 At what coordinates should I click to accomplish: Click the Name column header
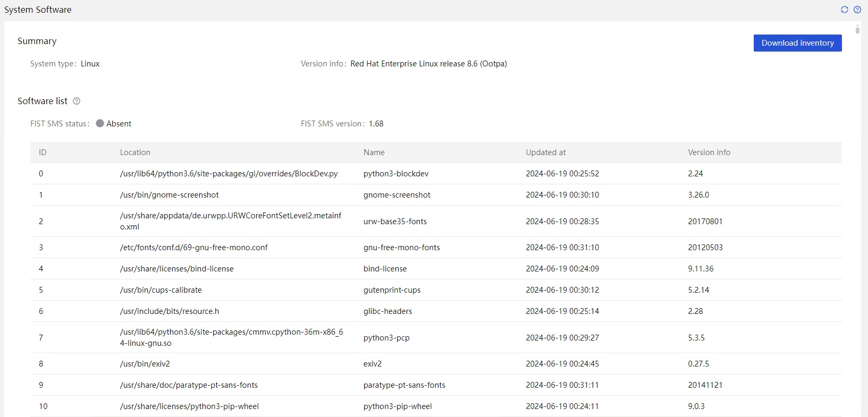pyautogui.click(x=374, y=152)
